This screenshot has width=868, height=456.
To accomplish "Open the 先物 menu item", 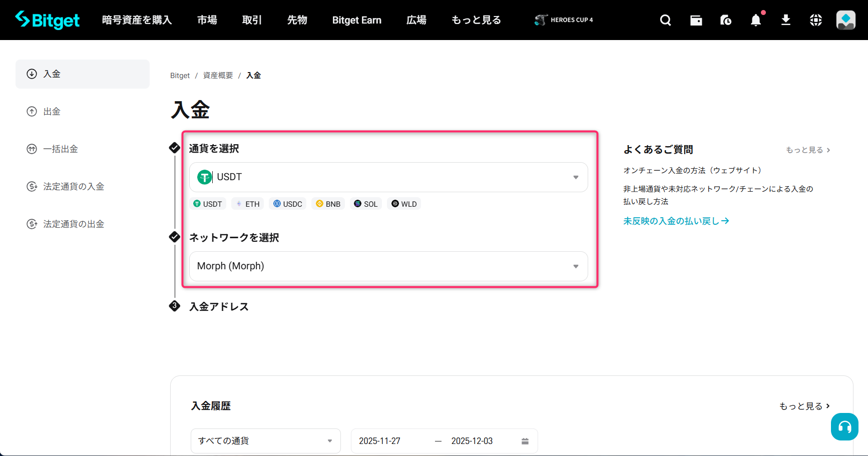I will (x=297, y=20).
